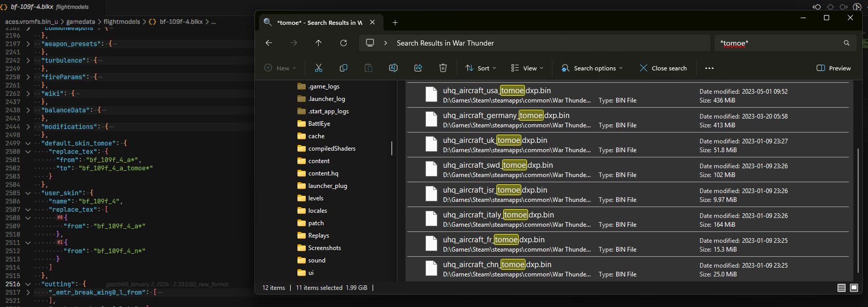Click the bf-109f-4.blkx editor tab
The height and width of the screenshot is (307, 868).
click(53, 7)
